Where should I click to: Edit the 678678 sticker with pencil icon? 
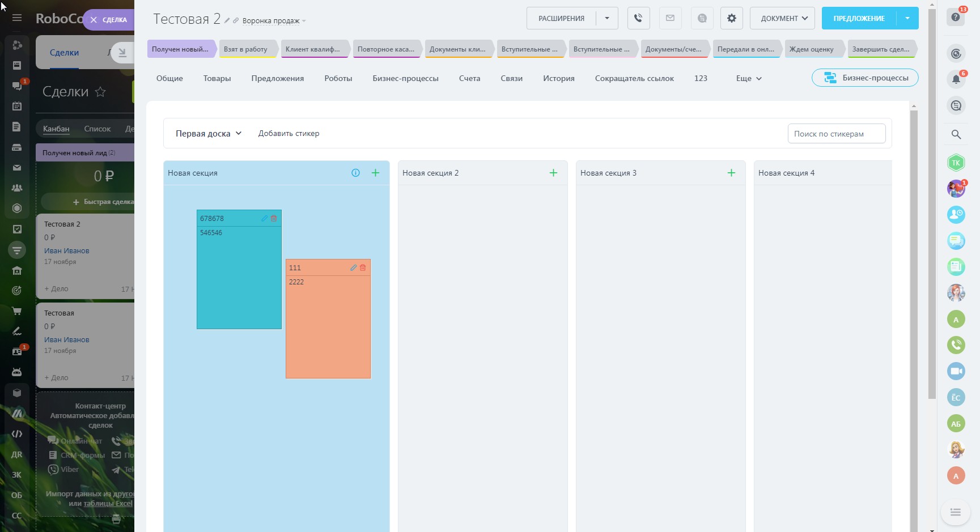(264, 218)
